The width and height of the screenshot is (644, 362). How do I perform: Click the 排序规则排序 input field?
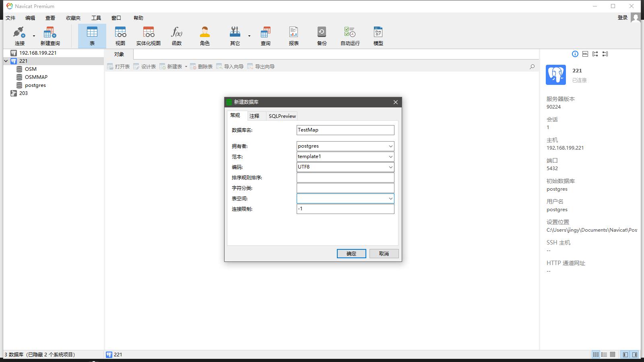345,177
